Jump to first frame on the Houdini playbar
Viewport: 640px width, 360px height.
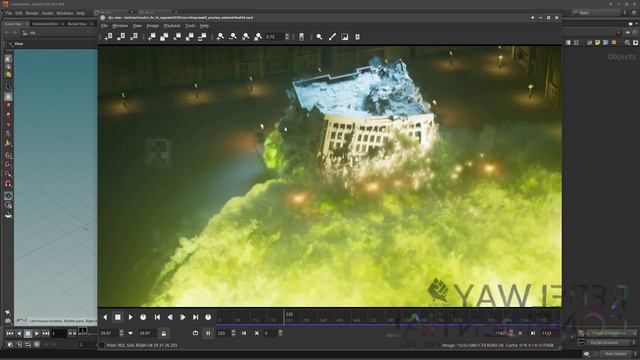tap(10, 333)
